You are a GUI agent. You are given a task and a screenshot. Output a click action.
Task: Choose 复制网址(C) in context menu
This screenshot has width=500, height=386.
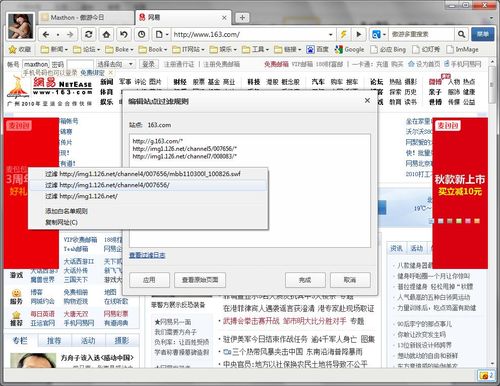tap(148, 222)
